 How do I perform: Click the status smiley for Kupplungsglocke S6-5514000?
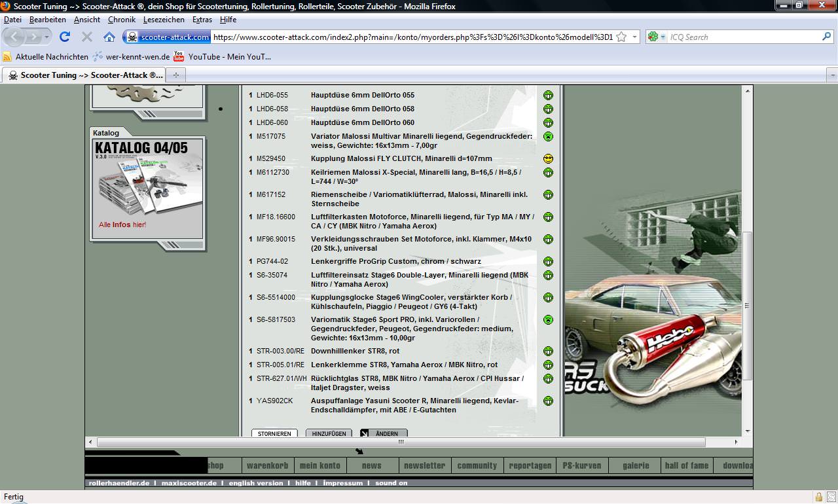point(548,297)
